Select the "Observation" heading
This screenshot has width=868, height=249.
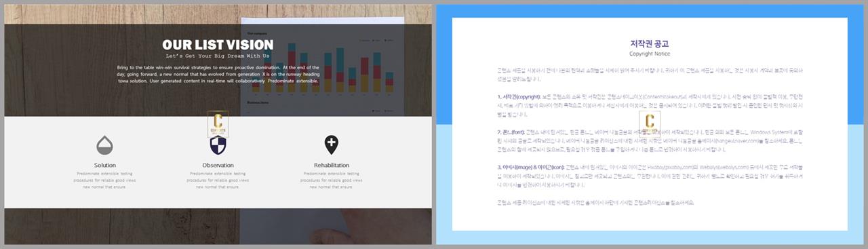(218, 165)
